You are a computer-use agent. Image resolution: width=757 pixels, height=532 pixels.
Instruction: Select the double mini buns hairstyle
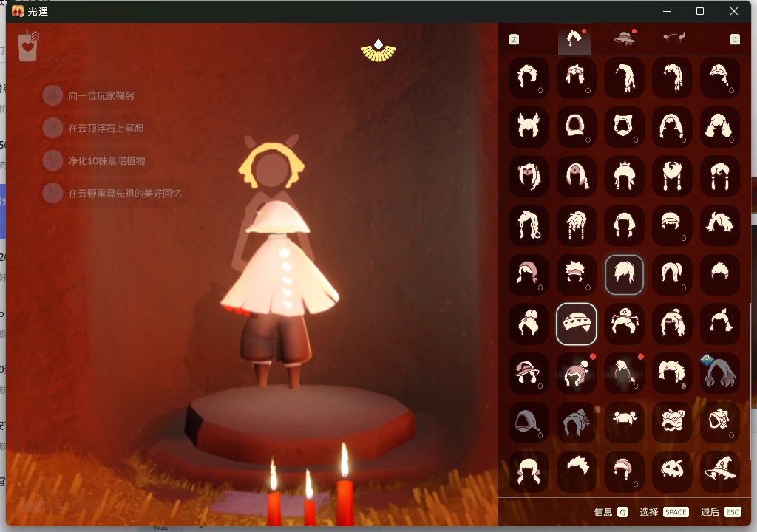coord(624,423)
